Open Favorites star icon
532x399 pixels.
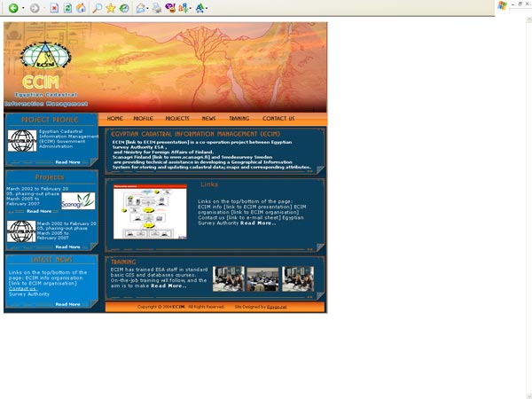(x=111, y=8)
